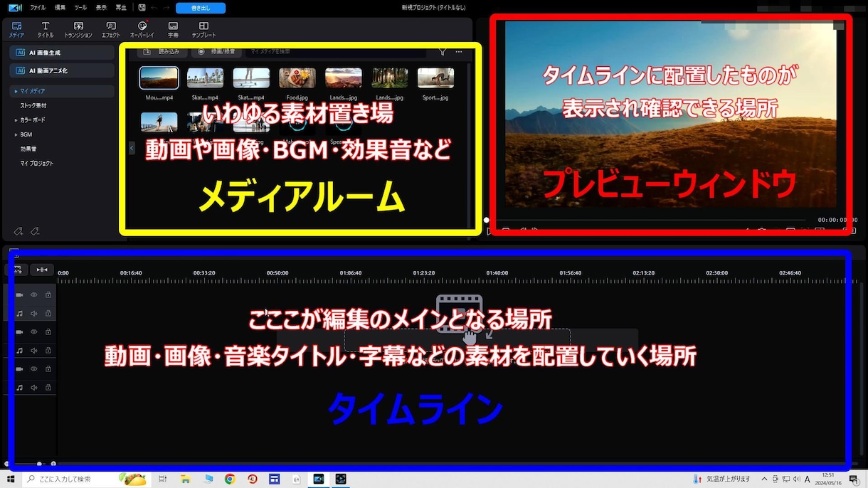The image size is (868, 488).
Task: Click the 録画/録音 record button
Action: 218,51
